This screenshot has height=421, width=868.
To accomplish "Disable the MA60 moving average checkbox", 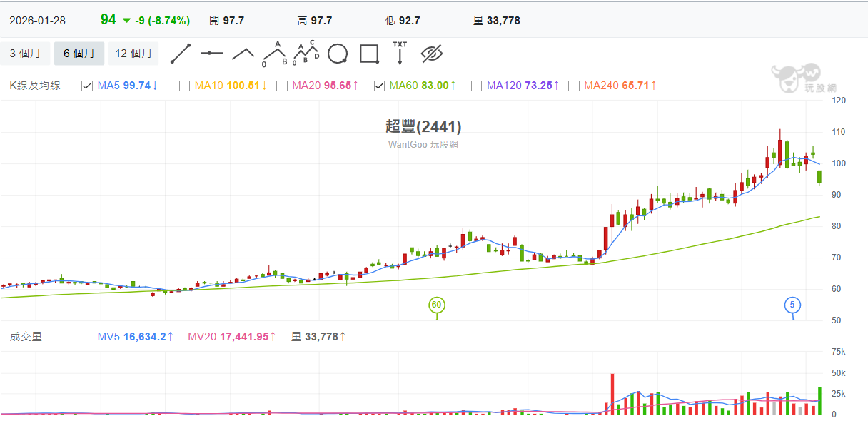I will point(379,86).
